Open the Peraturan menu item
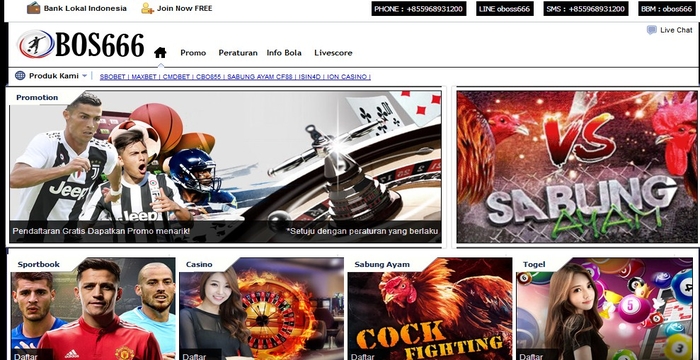Viewport: 700px width, 360px height. click(238, 53)
